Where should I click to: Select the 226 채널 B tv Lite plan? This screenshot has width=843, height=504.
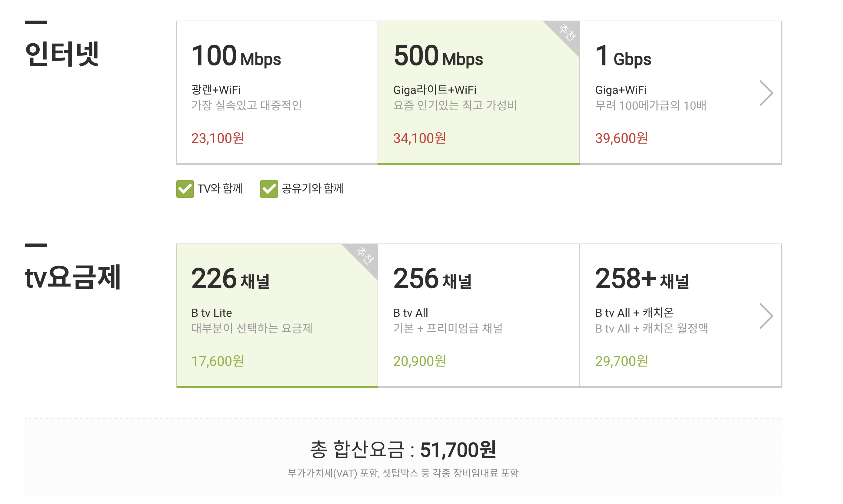click(x=277, y=315)
